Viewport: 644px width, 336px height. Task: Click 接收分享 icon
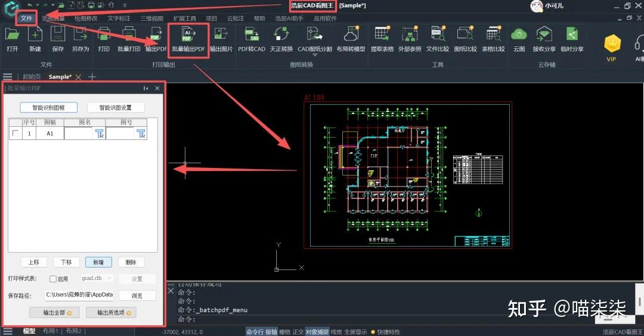544,39
